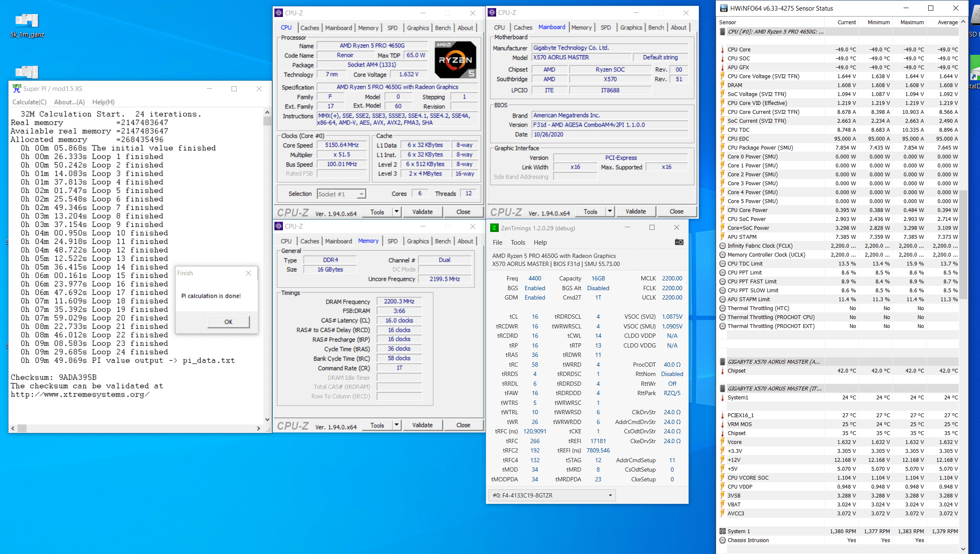Screen dimensions: 980x554
Task: Click the Vcore voltage icon in HWiNFO
Action: 723,442
